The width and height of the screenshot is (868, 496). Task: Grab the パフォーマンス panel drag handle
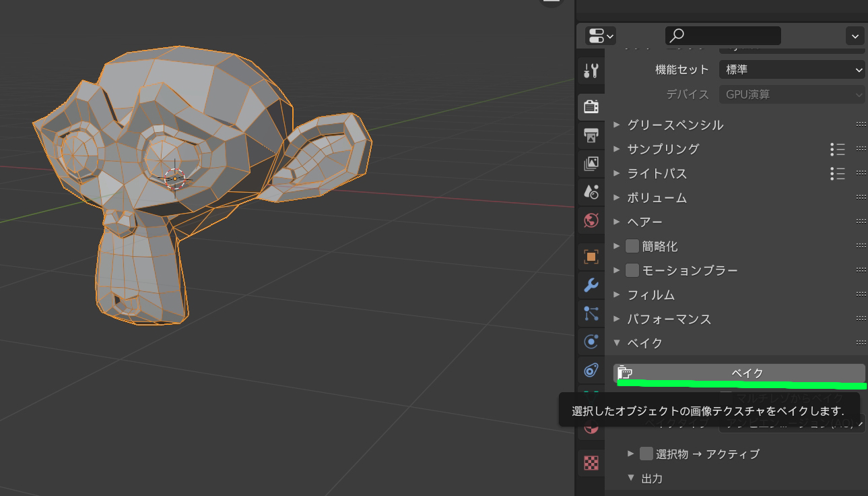[861, 319]
